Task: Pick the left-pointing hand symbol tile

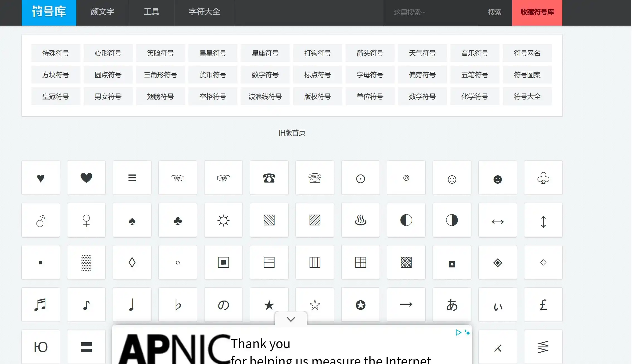Action: click(x=178, y=178)
